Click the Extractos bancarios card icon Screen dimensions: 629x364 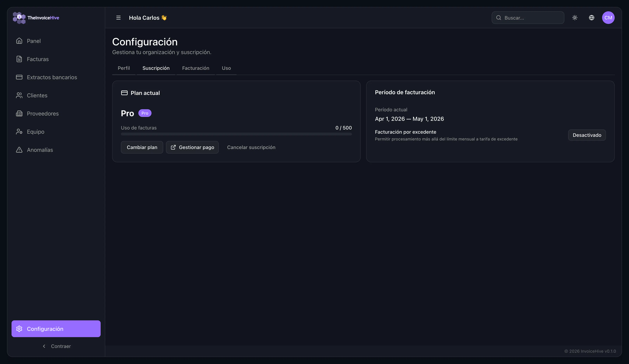19,77
